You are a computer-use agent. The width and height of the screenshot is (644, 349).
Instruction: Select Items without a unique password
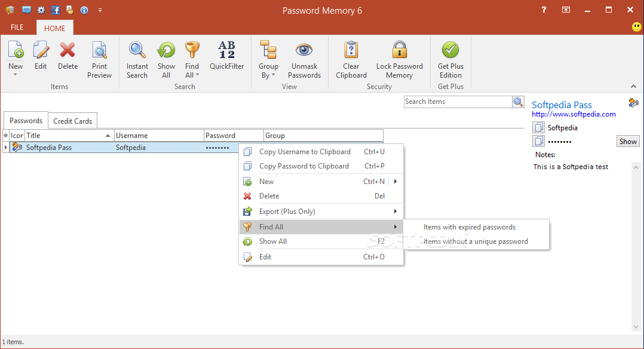[476, 241]
